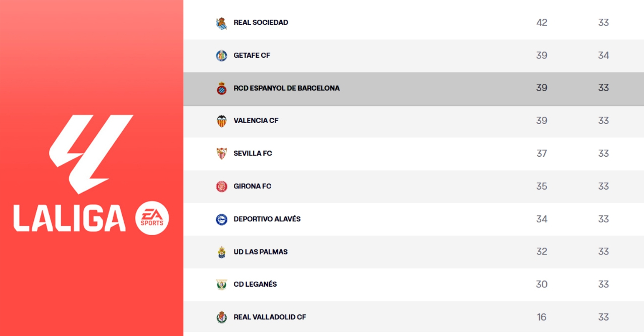Click Real Valladolid's 16 points value
This screenshot has height=336, width=644.
pos(541,317)
